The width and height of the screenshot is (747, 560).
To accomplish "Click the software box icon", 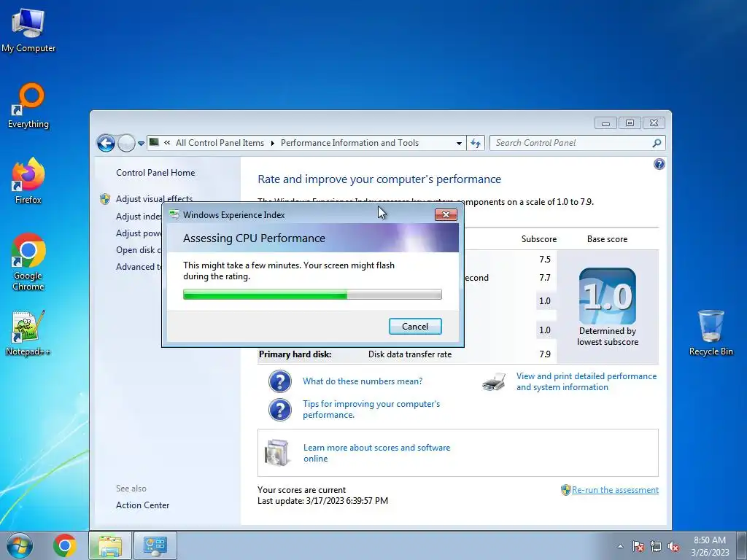I will 278,452.
